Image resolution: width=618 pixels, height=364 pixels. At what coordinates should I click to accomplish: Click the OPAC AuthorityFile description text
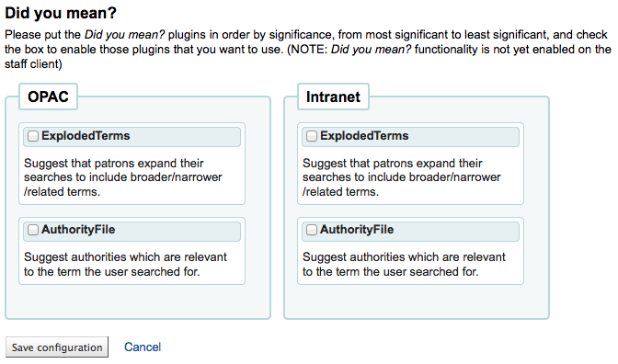click(x=125, y=265)
